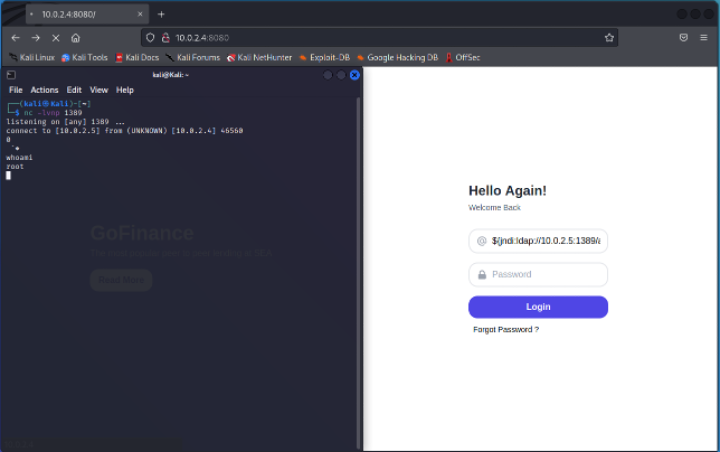
Task: Click the shield tracking protection icon
Action: pyautogui.click(x=150, y=38)
